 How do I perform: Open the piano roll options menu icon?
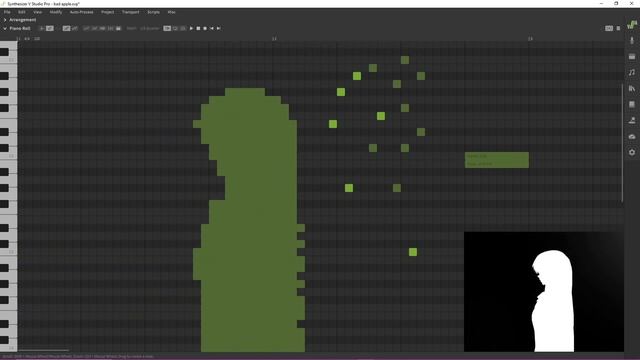click(x=618, y=28)
